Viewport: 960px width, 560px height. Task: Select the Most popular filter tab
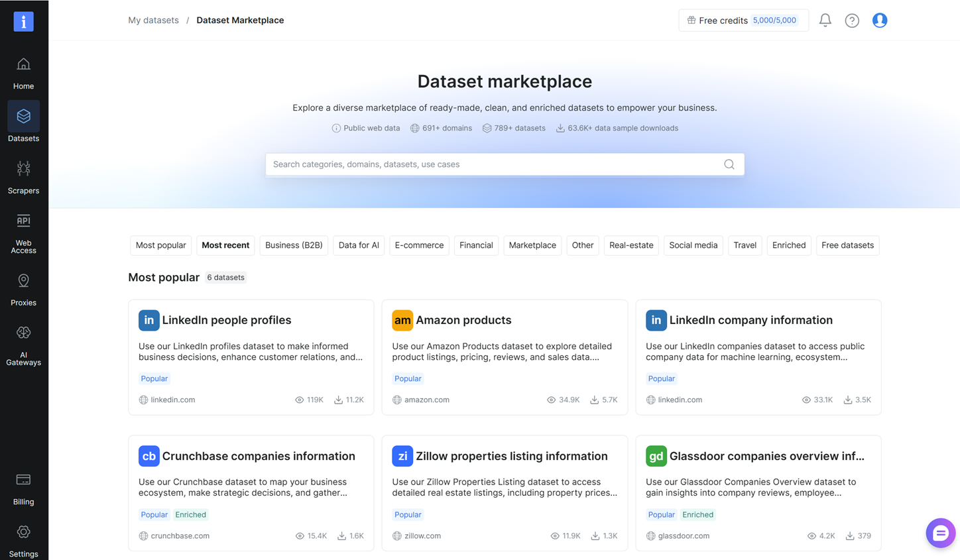point(160,245)
